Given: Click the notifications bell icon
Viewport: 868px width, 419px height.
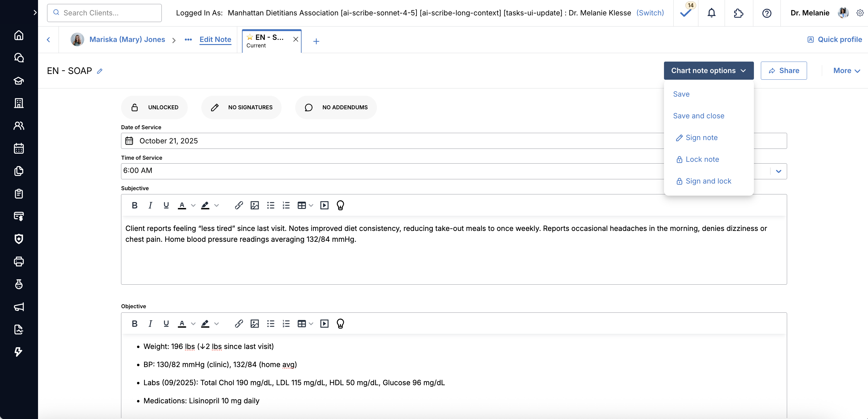Looking at the screenshot, I should [711, 13].
